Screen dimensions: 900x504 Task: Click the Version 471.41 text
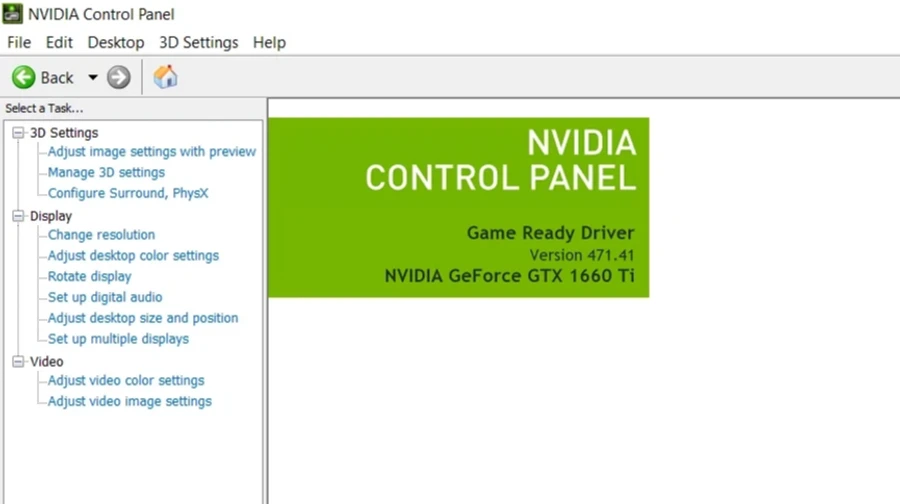581,255
